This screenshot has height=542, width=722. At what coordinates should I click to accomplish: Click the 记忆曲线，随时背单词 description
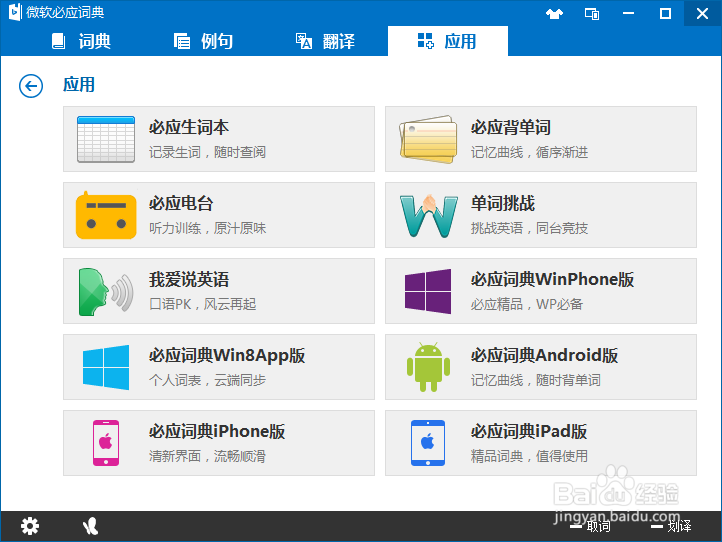pyautogui.click(x=536, y=380)
